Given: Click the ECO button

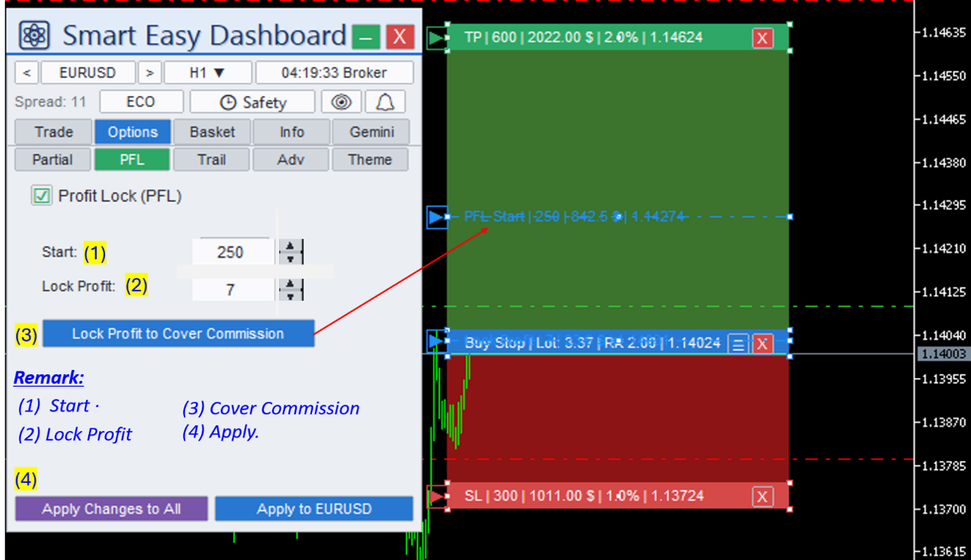Looking at the screenshot, I should click(141, 102).
